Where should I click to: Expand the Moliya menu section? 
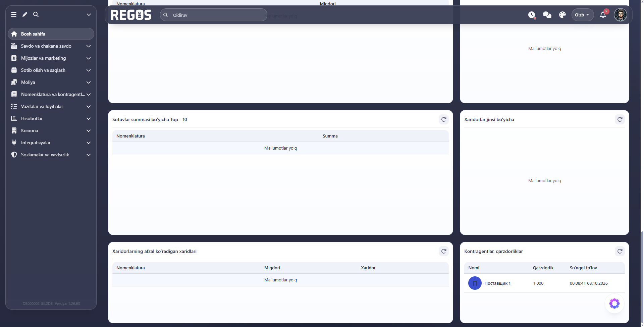point(51,82)
